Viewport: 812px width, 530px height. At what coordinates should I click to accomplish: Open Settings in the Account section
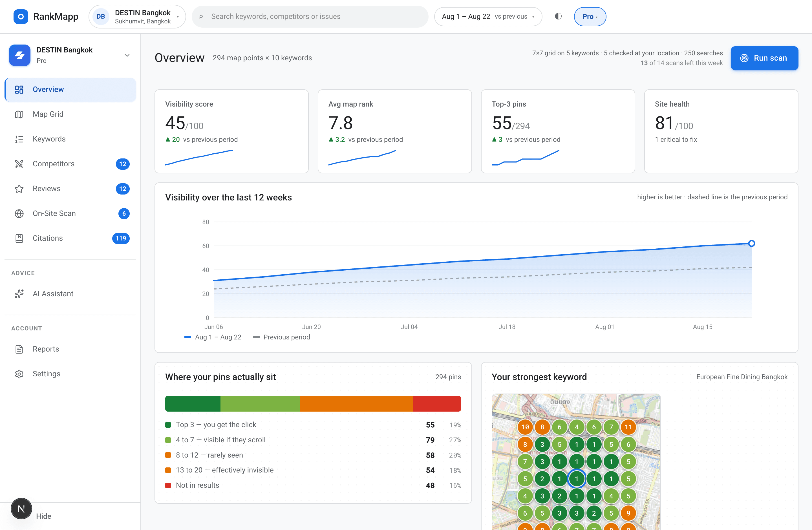pos(70,374)
